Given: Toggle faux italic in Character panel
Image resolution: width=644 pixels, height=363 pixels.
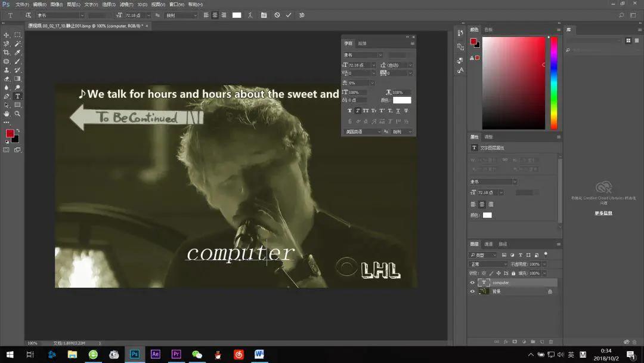Looking at the screenshot, I should point(358,110).
